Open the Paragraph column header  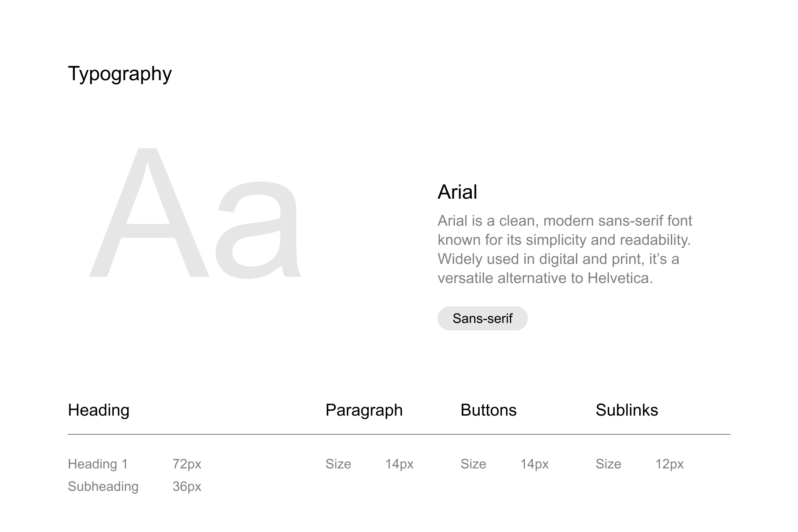[364, 410]
